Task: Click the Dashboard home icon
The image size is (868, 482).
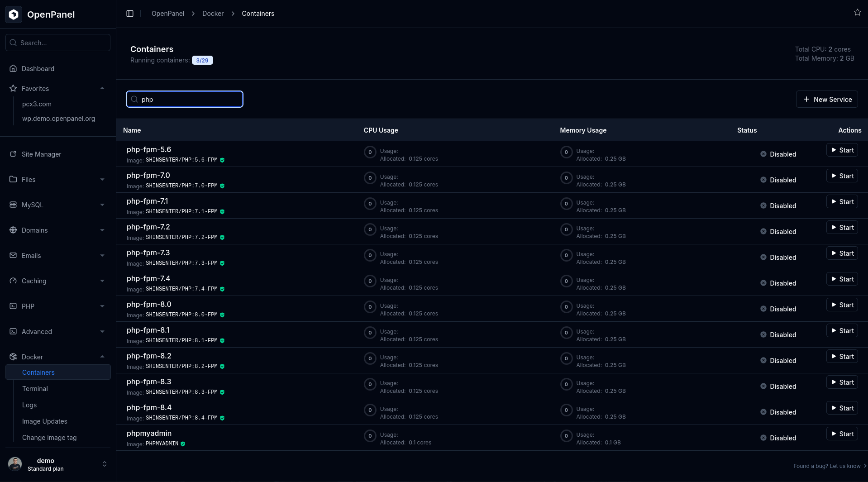Action: pos(13,68)
